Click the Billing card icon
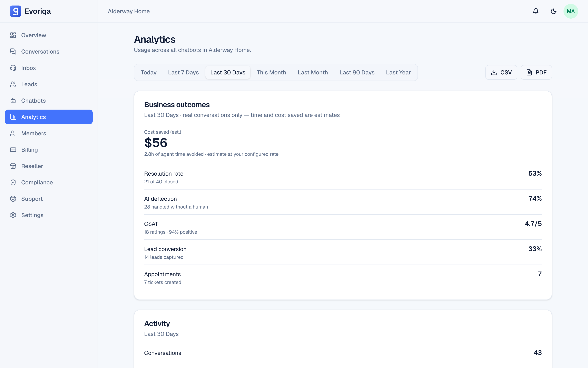The width and height of the screenshot is (588, 368). 13,150
